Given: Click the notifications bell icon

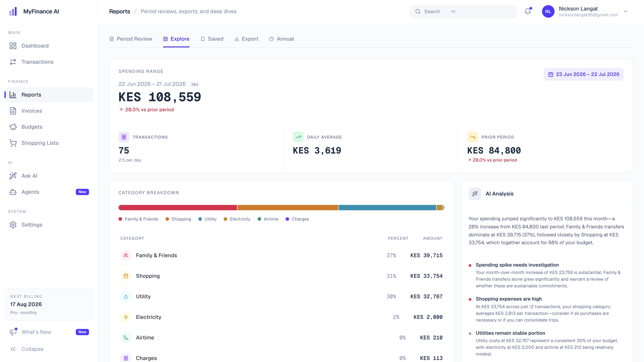Looking at the screenshot, I should pos(528,11).
